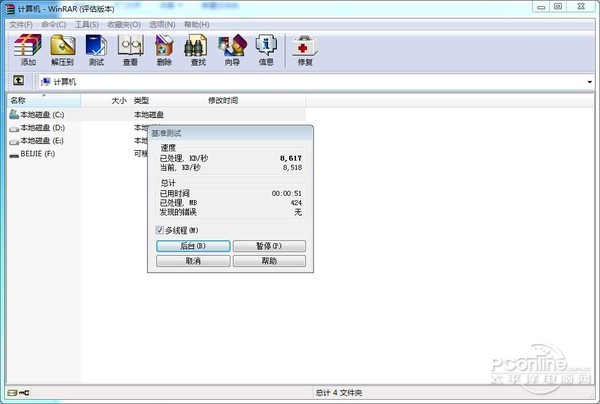Sort by the 大小 column header
The height and width of the screenshot is (404, 600).
[x=106, y=101]
